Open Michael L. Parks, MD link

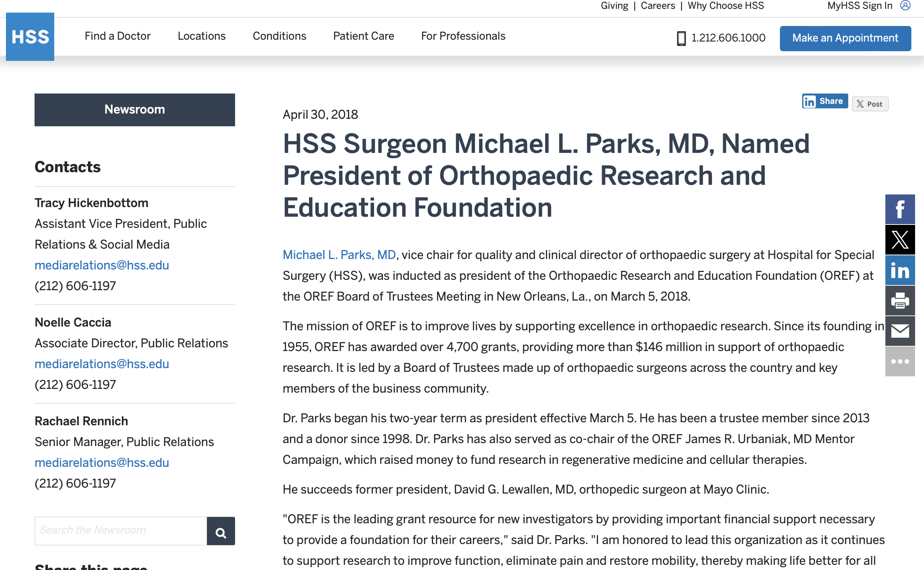point(339,255)
